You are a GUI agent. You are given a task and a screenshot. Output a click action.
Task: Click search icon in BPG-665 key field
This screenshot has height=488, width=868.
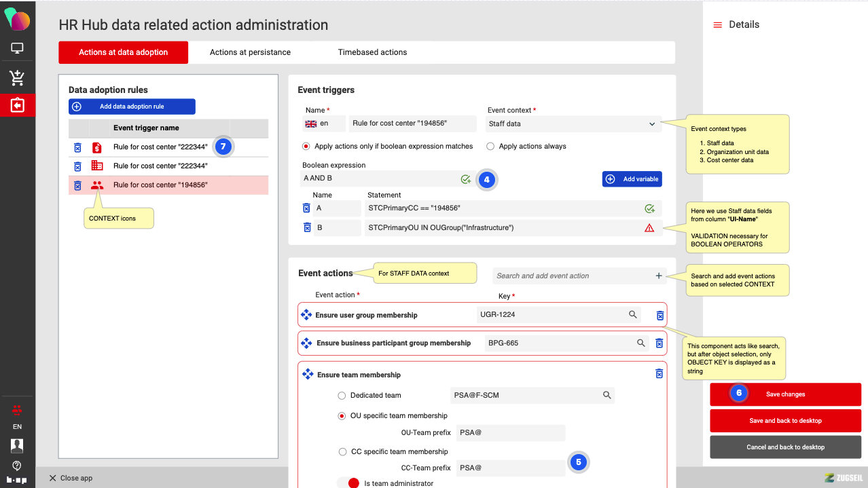click(x=640, y=343)
